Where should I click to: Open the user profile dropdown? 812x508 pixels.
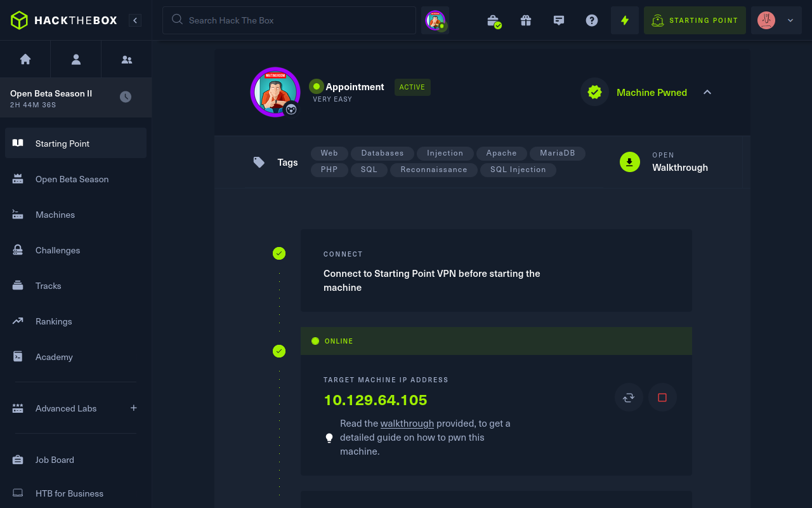[776, 20]
